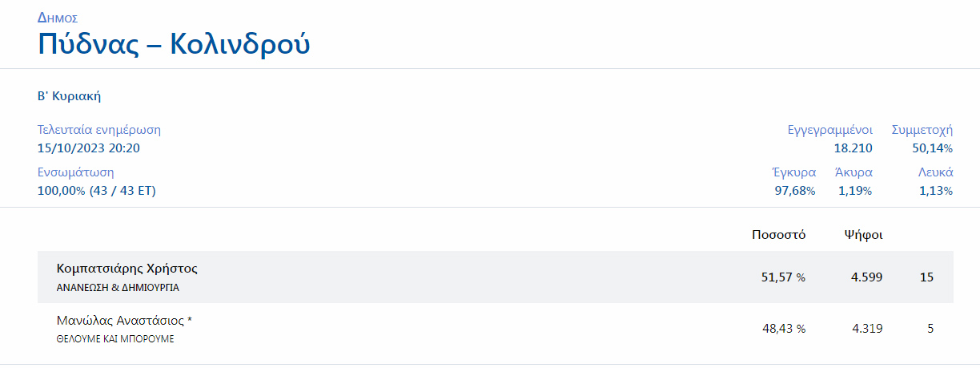Viewport: 980px width, 368px height.
Task: Click the 50,14% turnout value
Action: point(932,148)
